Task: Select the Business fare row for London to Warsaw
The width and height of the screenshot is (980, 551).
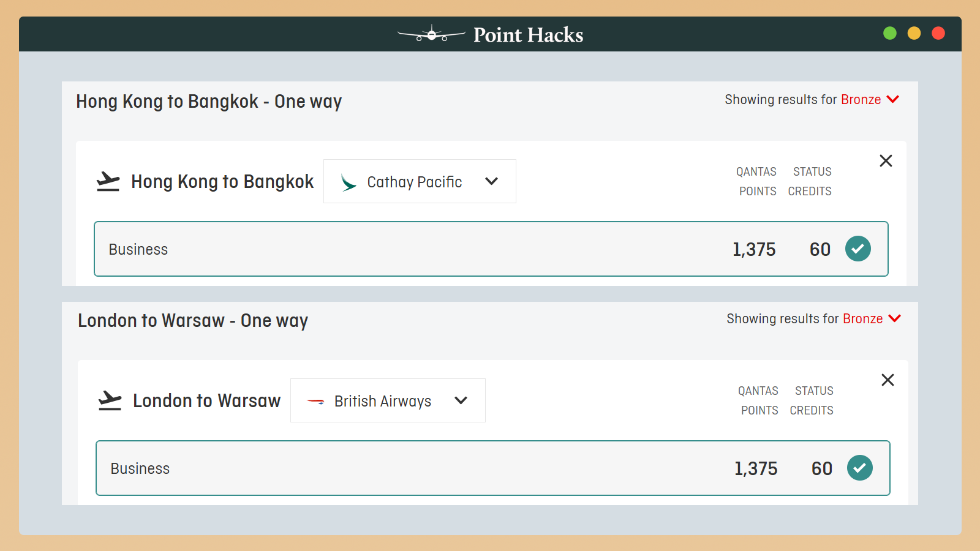Action: pos(429,468)
